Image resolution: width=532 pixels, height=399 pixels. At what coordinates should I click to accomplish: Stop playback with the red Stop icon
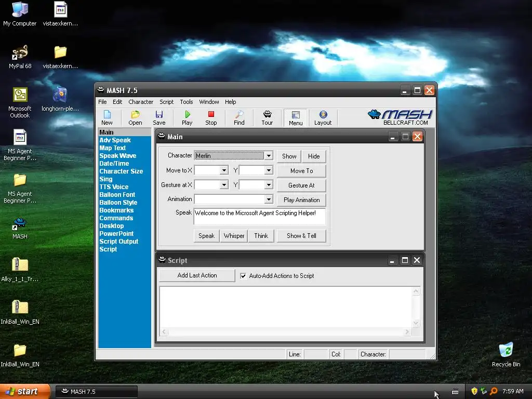click(x=211, y=118)
